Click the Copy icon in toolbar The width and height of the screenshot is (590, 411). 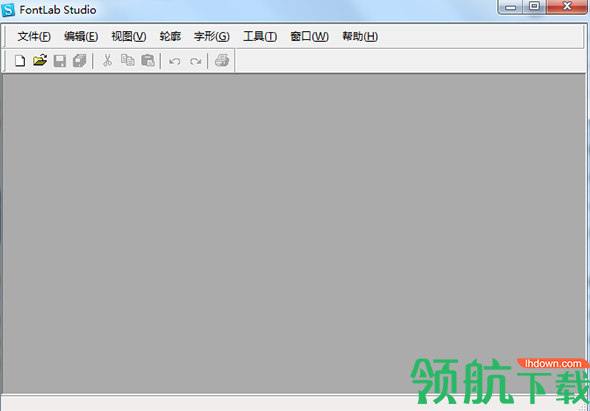(128, 60)
